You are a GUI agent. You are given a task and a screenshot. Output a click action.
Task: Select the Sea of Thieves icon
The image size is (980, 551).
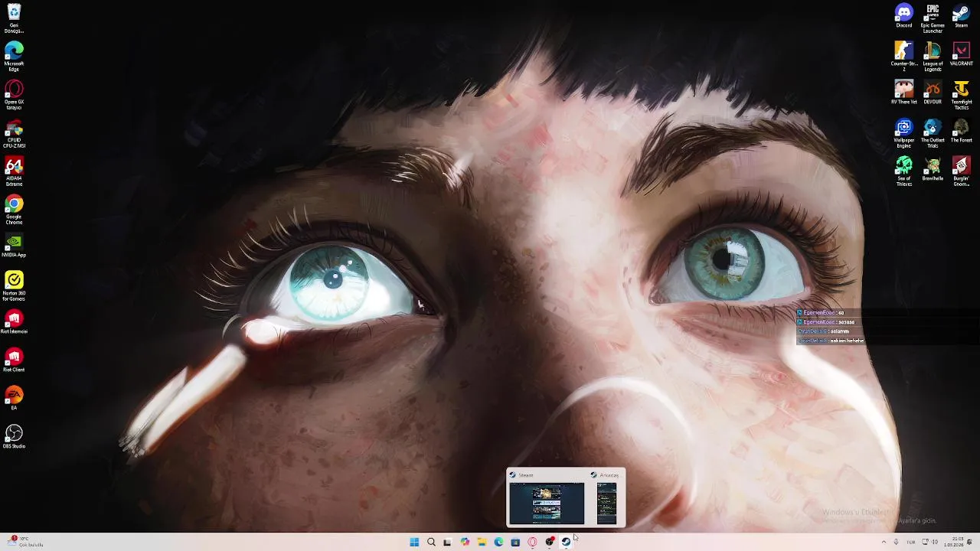[x=904, y=171]
